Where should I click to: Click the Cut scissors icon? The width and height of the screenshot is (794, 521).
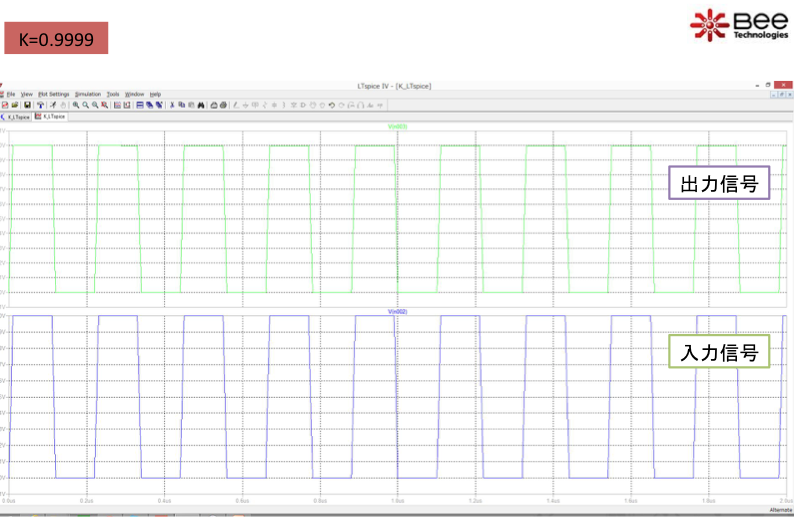pyautogui.click(x=171, y=104)
